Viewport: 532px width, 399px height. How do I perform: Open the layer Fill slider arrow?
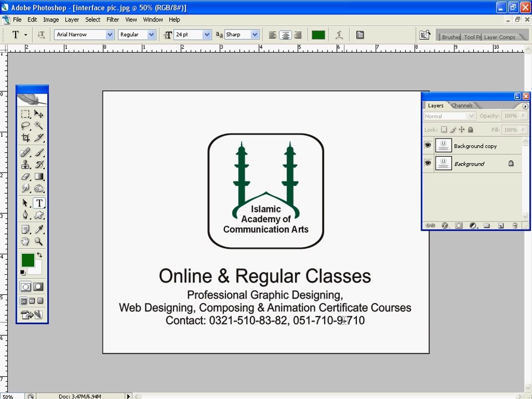(524, 130)
